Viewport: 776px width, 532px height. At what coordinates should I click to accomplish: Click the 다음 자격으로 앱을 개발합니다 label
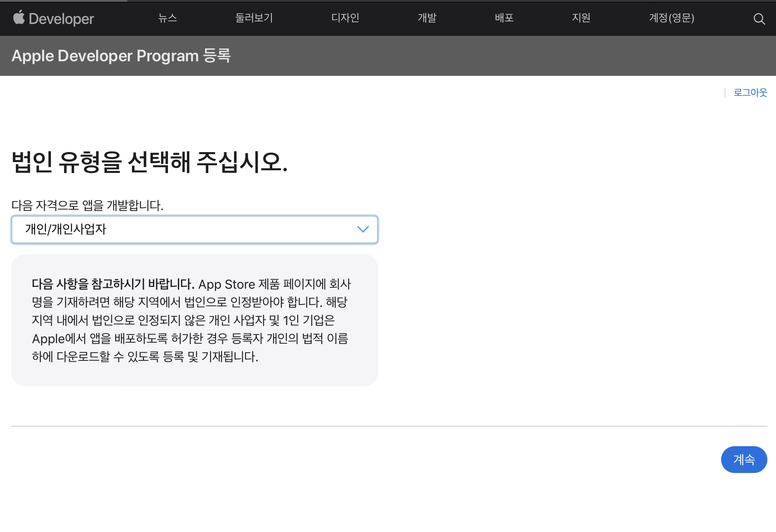87,206
